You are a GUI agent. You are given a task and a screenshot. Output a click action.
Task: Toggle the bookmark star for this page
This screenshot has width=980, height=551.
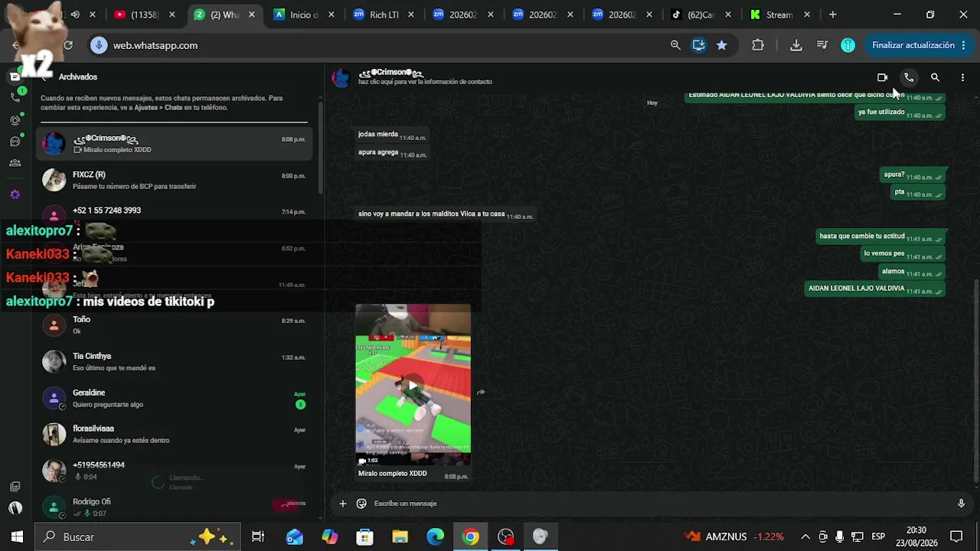click(721, 45)
